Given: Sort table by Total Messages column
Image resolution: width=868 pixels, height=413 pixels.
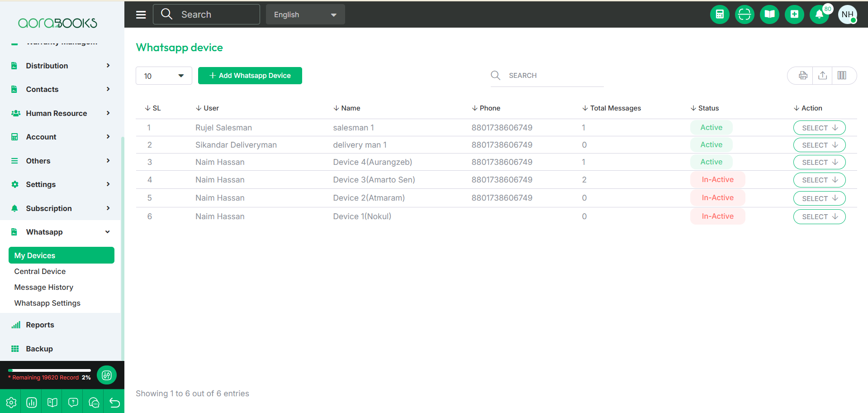Looking at the screenshot, I should click(612, 108).
